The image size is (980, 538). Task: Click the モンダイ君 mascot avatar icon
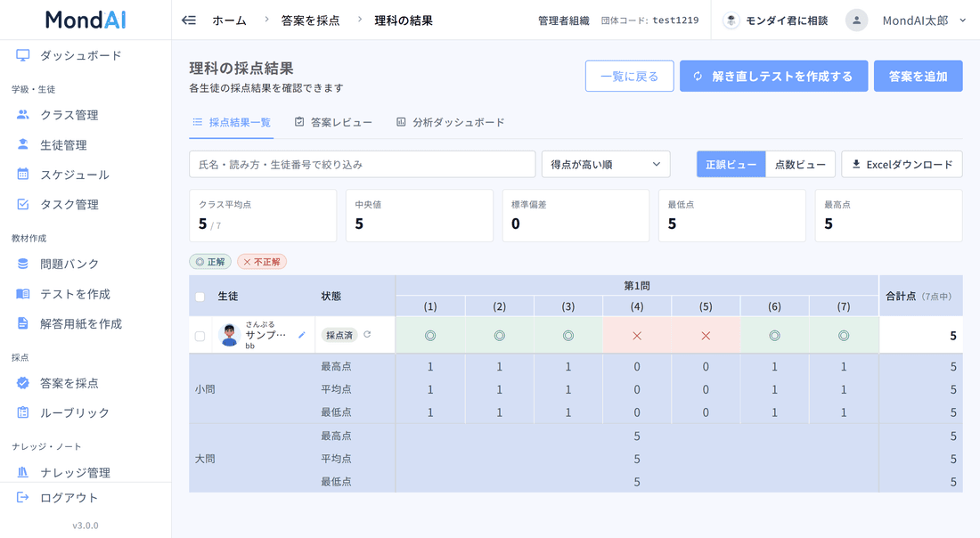tap(731, 20)
